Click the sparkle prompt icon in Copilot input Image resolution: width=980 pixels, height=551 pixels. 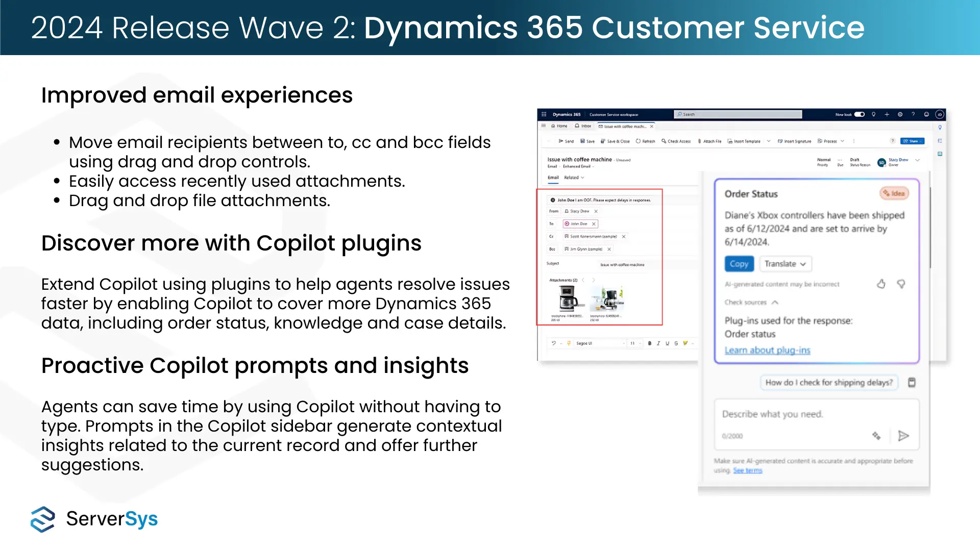pos(876,436)
